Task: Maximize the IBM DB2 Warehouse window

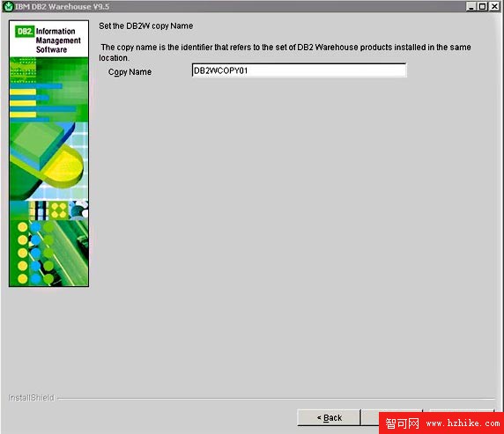Action: pos(483,6)
